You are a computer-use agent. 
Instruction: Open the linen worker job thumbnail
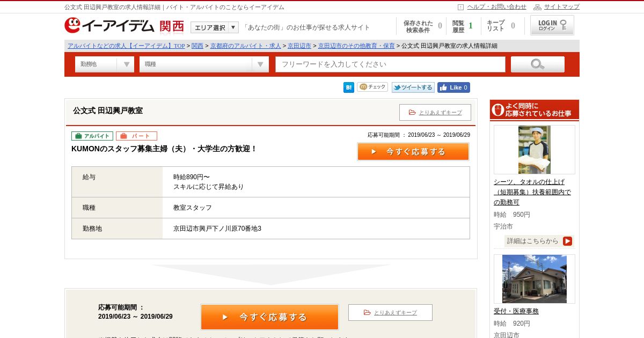(535, 150)
